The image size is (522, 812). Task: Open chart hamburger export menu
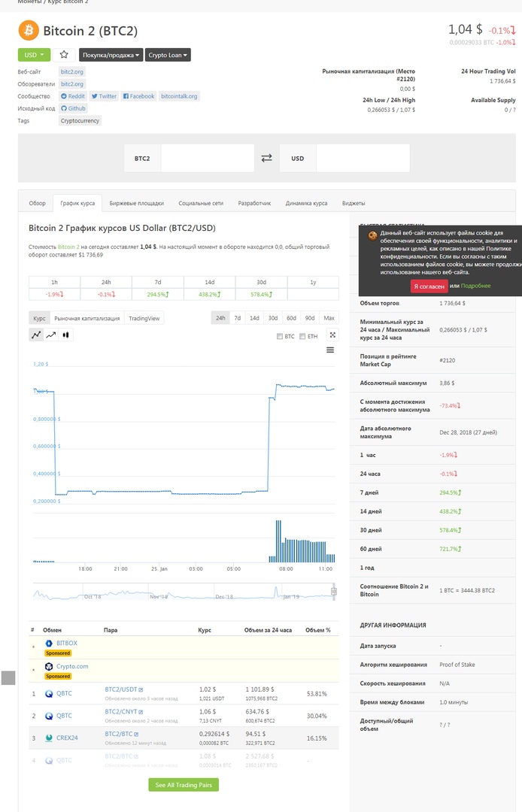(330, 350)
